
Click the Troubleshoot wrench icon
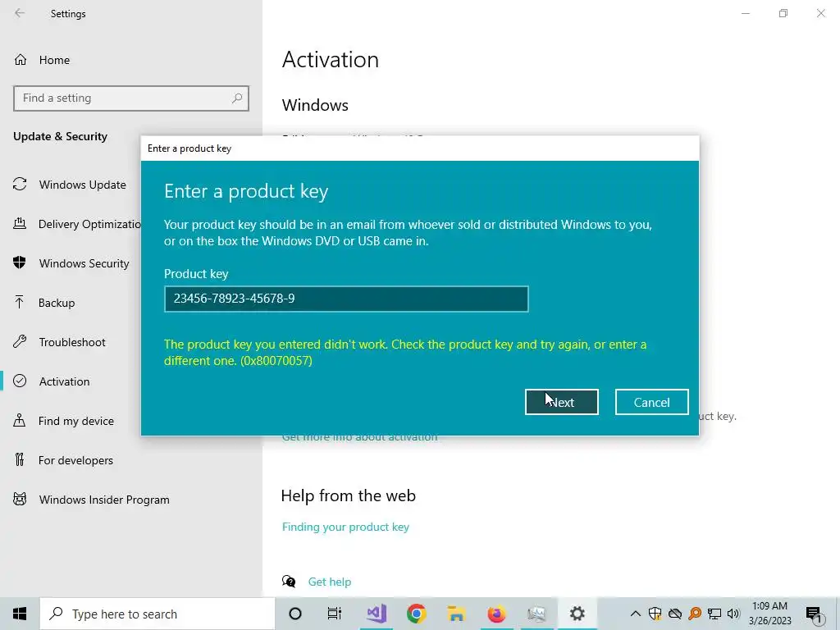click(20, 342)
